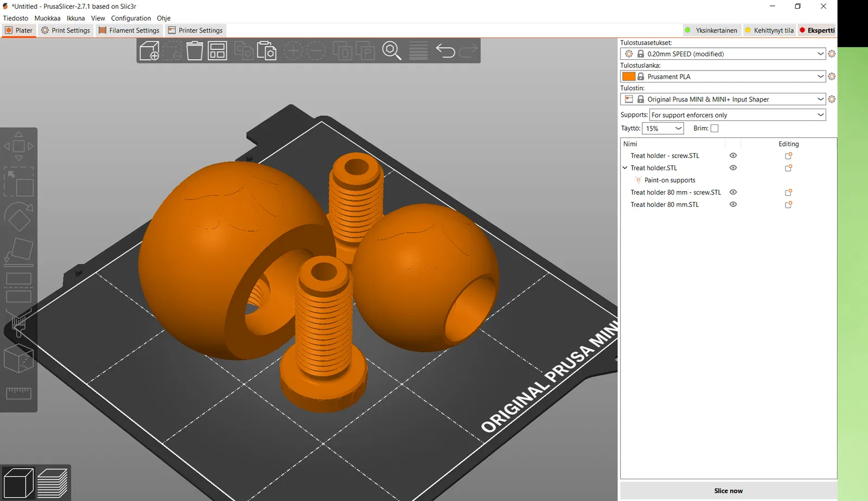
Task: Open the Ikkuna menu
Action: (76, 18)
